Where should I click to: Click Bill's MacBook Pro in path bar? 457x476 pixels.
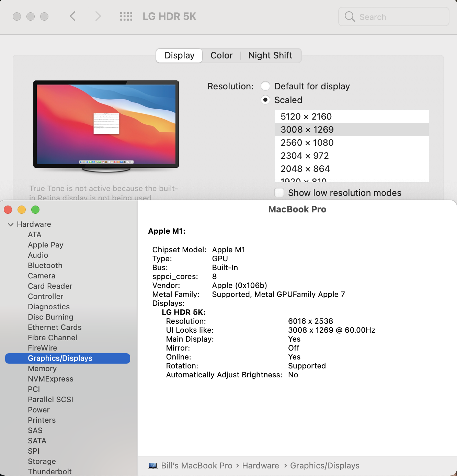pos(197,466)
